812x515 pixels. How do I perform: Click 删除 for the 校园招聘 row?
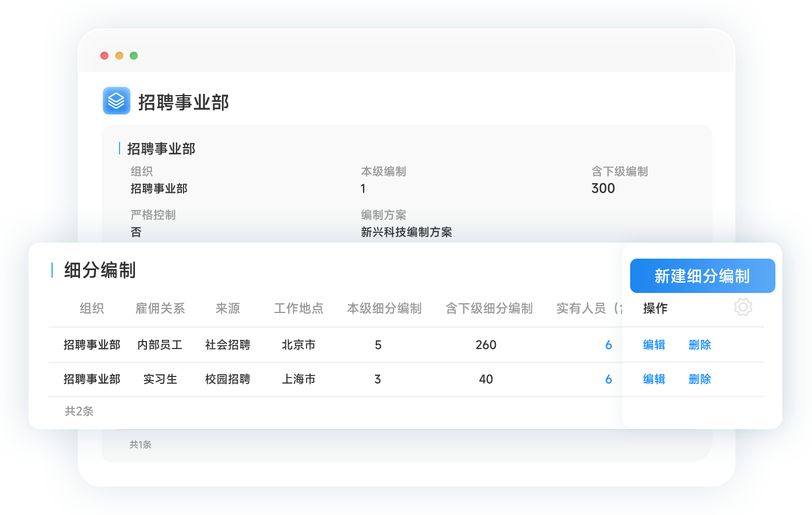699,379
